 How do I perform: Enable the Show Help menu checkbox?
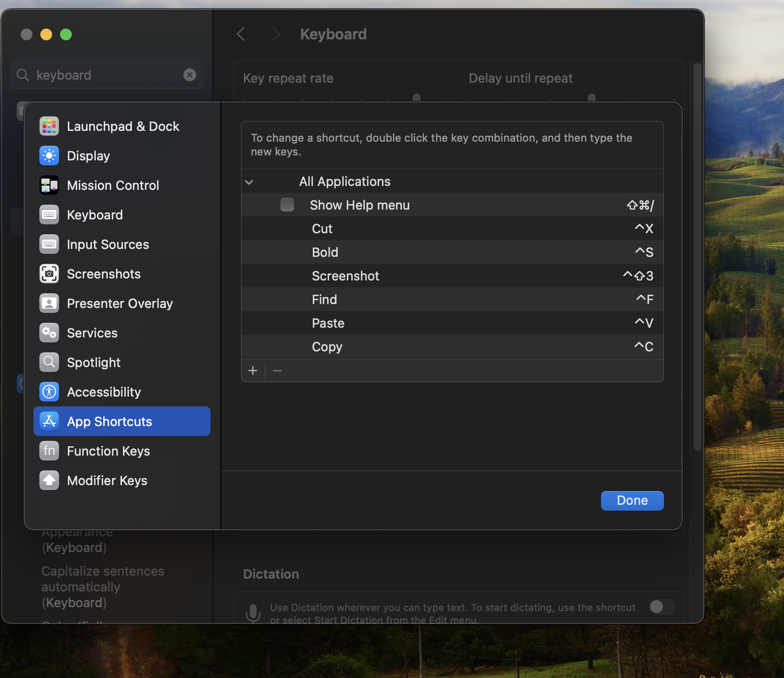287,205
